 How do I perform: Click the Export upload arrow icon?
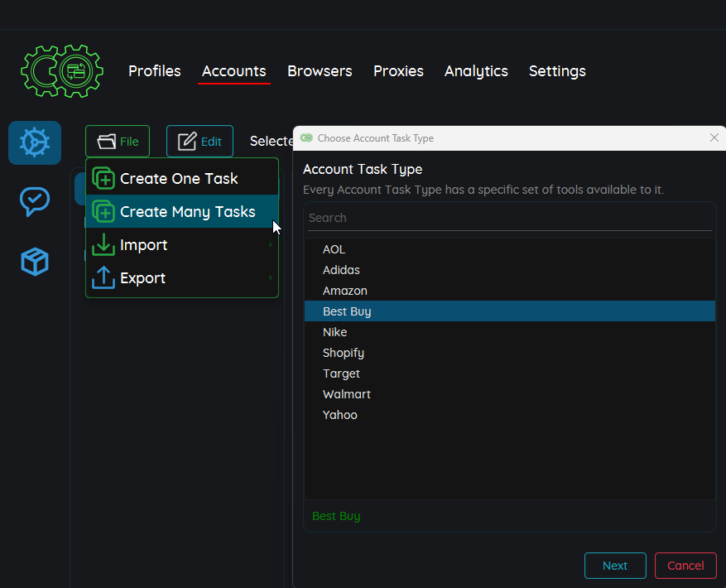(x=103, y=278)
